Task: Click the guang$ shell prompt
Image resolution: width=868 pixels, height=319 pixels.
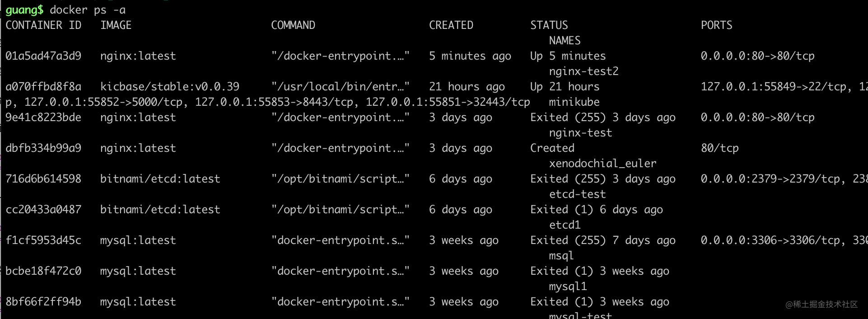Action: [24, 10]
